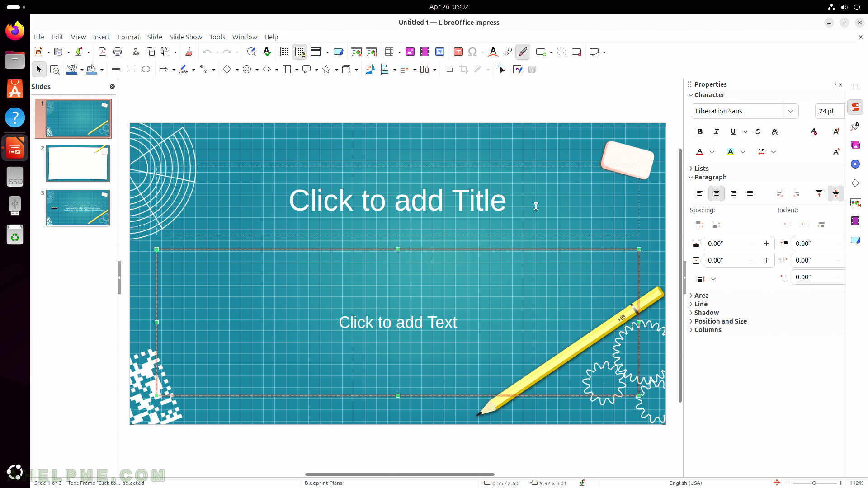Click the Print icon in toolbar
The image size is (868, 488).
118,52
